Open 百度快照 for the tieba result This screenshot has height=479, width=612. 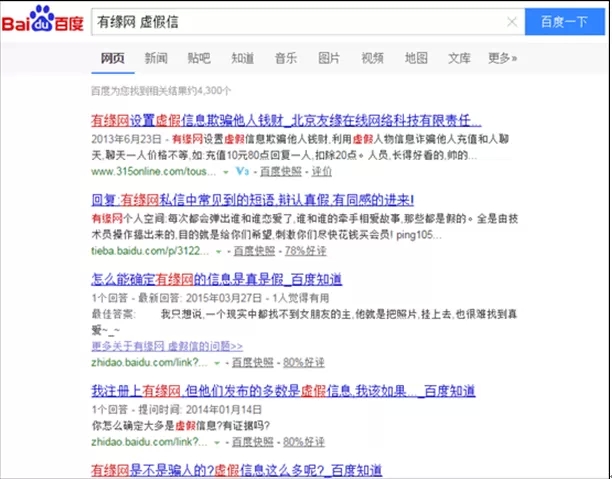[x=254, y=251]
